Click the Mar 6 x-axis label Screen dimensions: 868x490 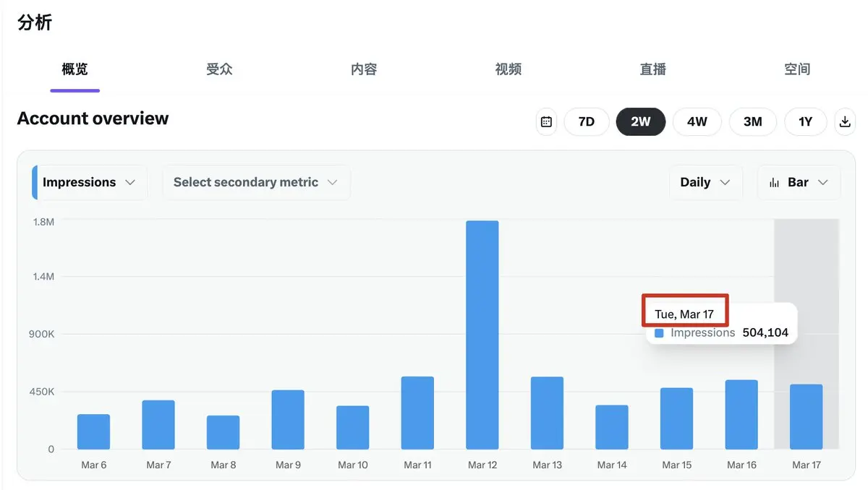pos(94,465)
